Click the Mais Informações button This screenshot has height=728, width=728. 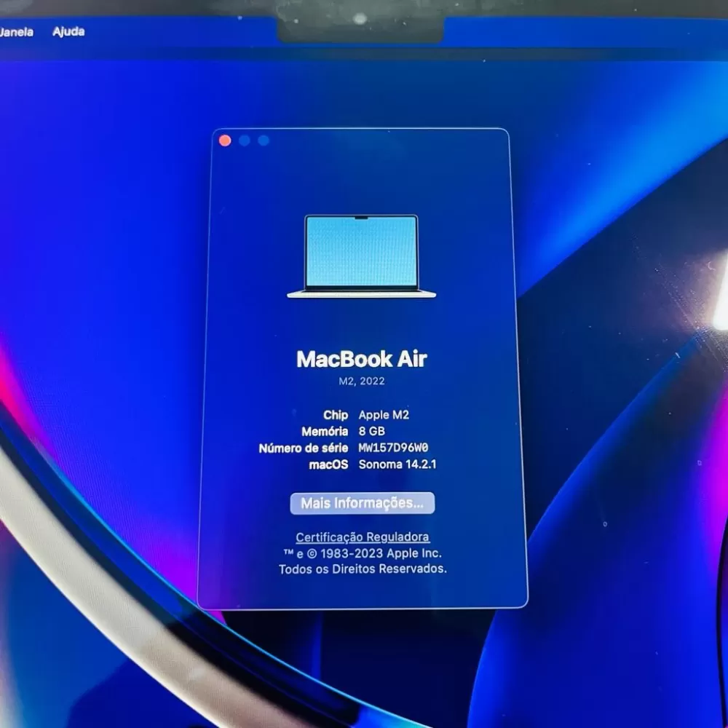pos(362,503)
